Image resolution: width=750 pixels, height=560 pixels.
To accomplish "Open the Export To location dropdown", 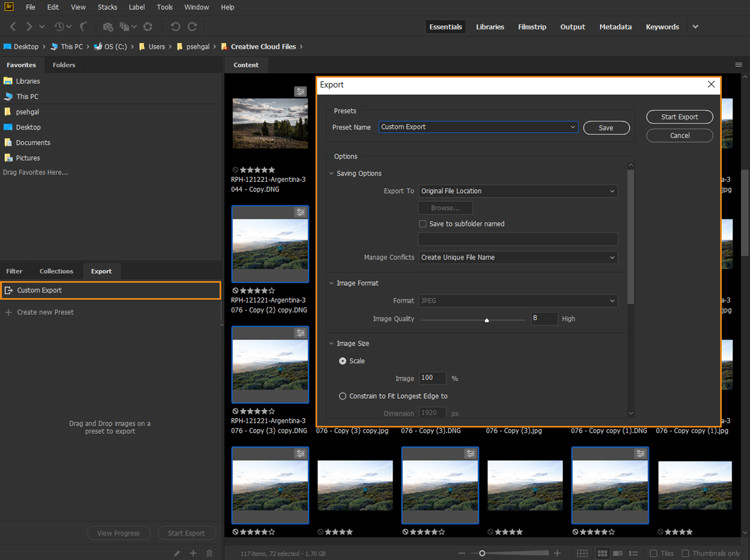I will point(517,191).
